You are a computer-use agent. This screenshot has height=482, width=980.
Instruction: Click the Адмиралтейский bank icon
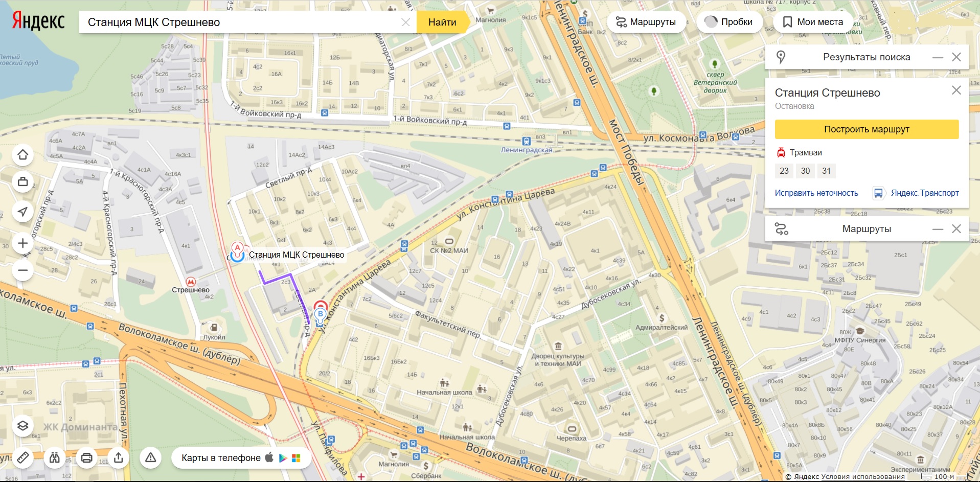pyautogui.click(x=662, y=318)
